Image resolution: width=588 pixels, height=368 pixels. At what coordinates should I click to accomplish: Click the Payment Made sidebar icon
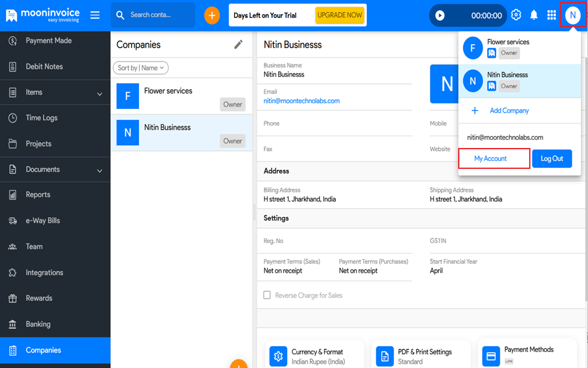(13, 40)
